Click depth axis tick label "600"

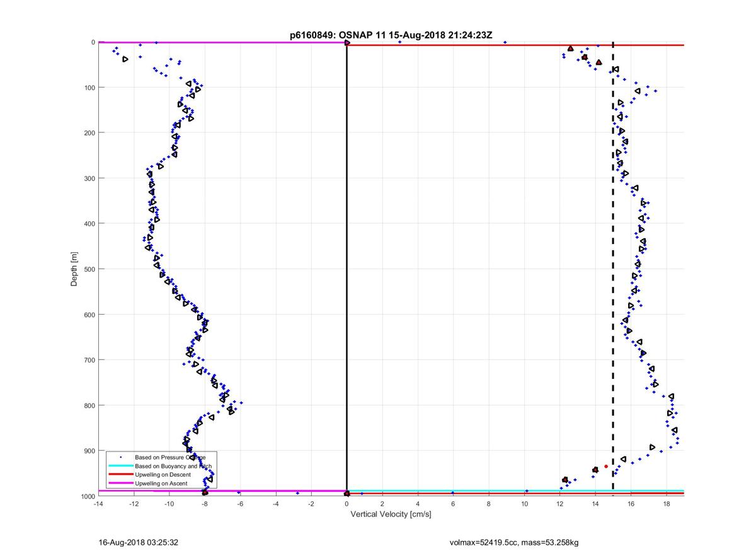[x=89, y=315]
